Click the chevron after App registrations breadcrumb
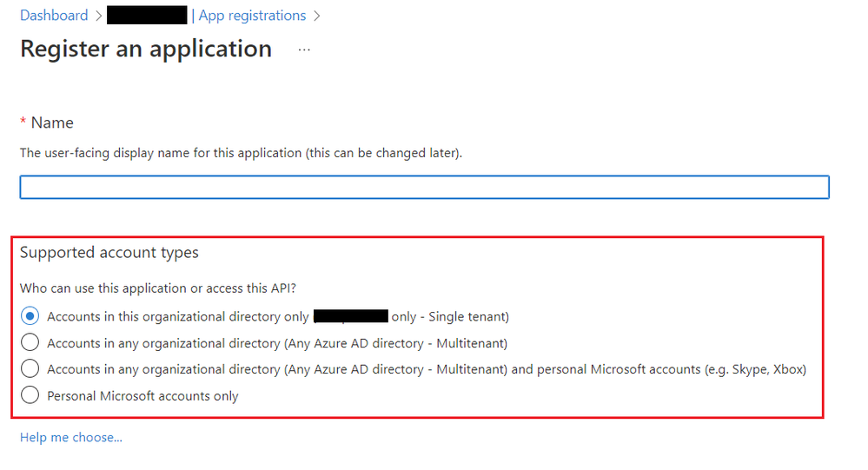 (316, 16)
